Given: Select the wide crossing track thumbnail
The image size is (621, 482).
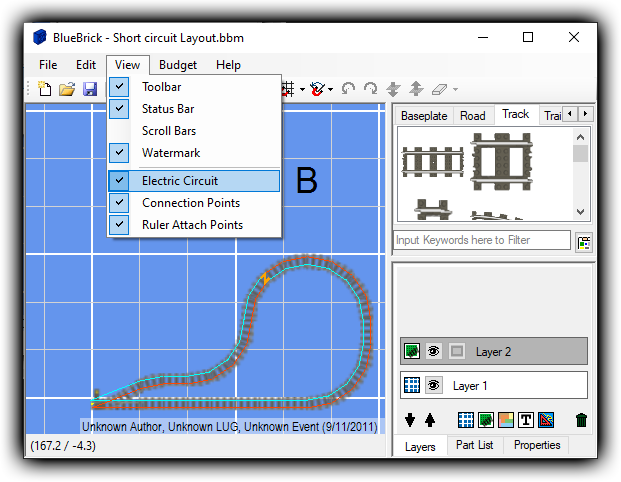Looking at the screenshot, I should click(501, 162).
